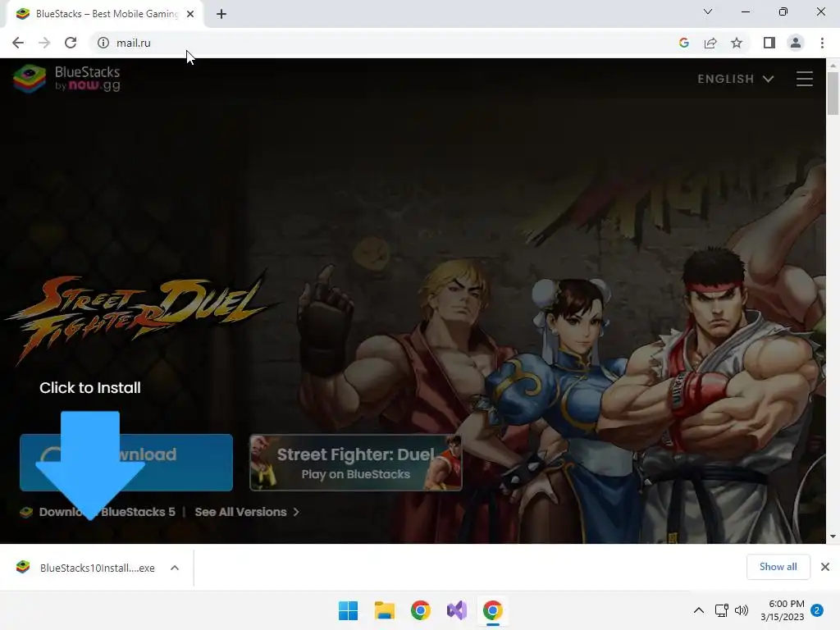The height and width of the screenshot is (630, 840).
Task: Open the Windows Start menu
Action: click(x=348, y=610)
